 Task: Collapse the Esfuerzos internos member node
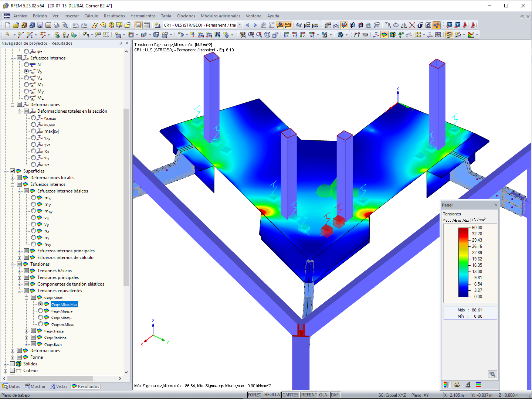(x=13, y=58)
